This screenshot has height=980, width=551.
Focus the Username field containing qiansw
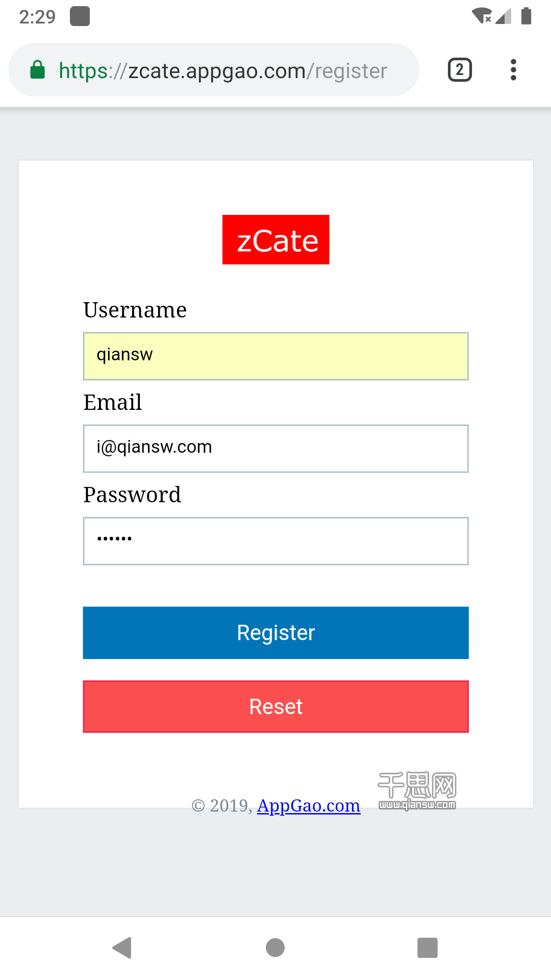[x=276, y=356]
